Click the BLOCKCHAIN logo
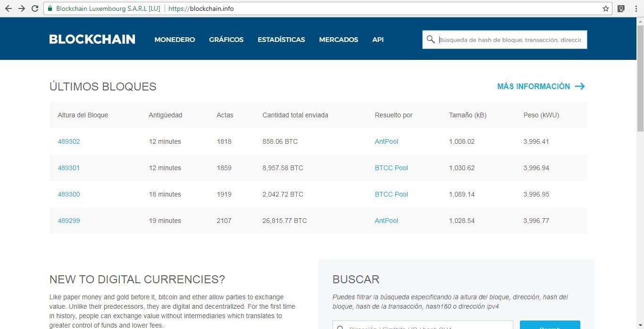The height and width of the screenshot is (329, 644). [x=92, y=39]
